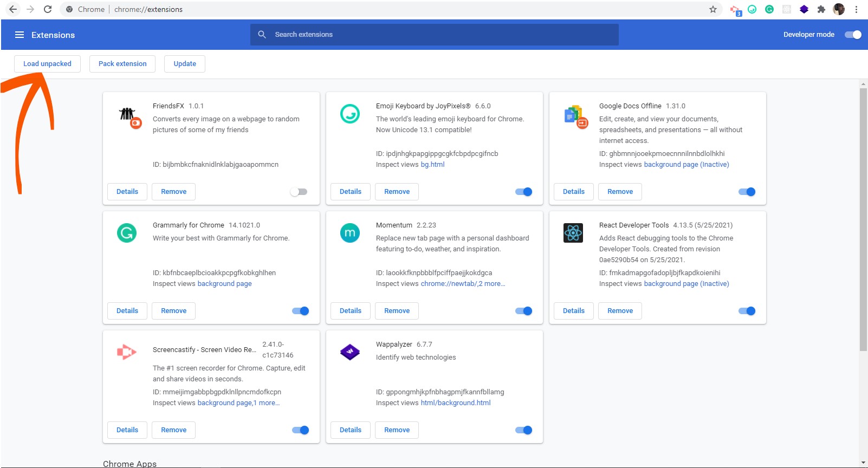Screen dimensions: 868x468
Task: Remove Grammarly for Chrome
Action: tap(173, 311)
